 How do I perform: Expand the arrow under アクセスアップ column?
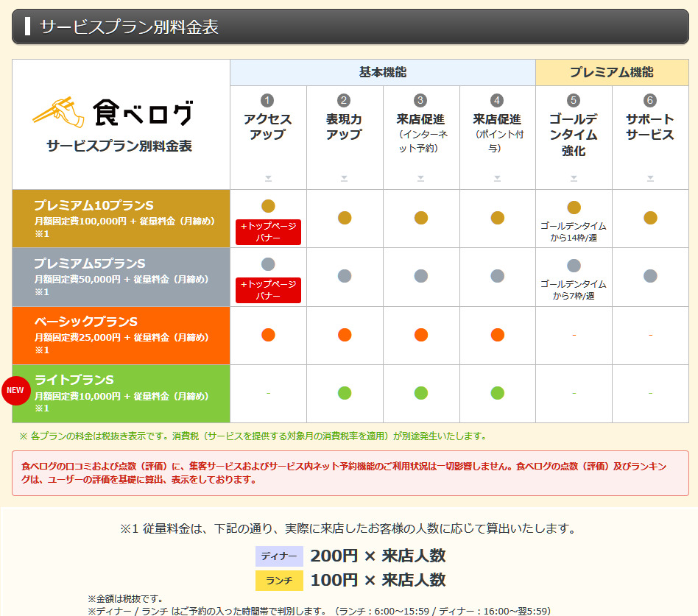click(268, 178)
